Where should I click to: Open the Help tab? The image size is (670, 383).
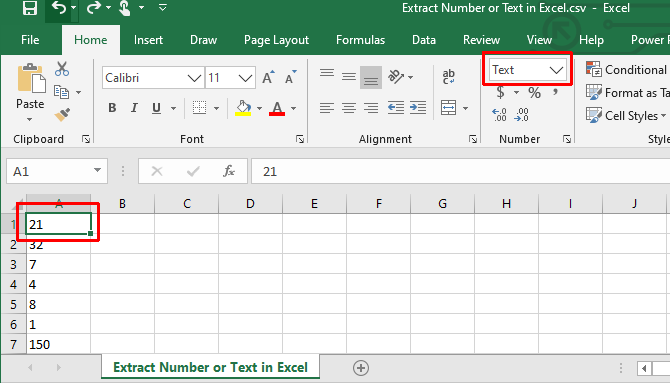591,40
